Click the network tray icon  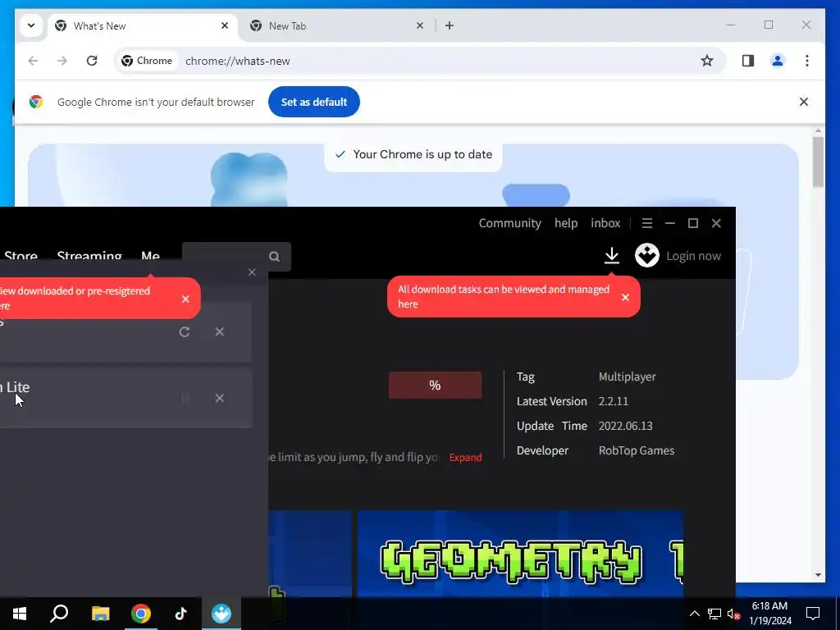point(714,614)
